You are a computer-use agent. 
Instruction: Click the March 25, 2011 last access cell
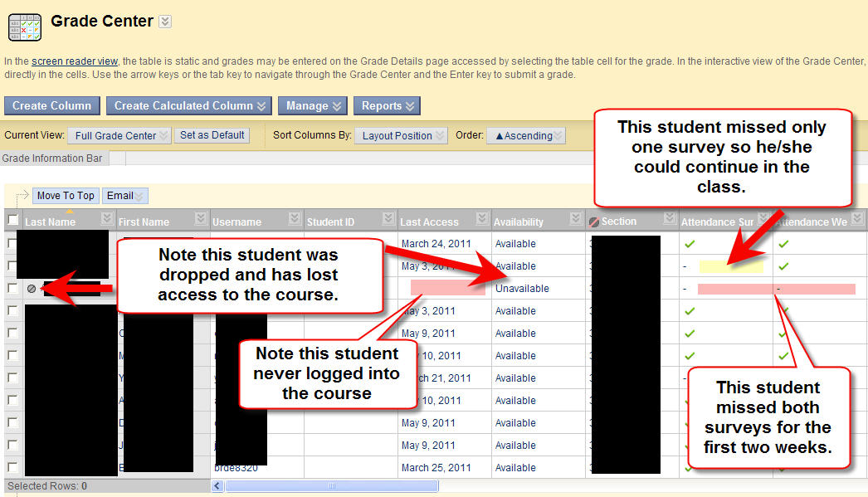tap(436, 468)
